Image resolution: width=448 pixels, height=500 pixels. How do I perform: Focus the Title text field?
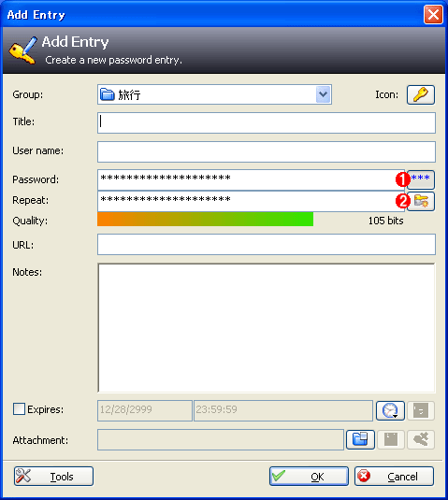point(267,122)
